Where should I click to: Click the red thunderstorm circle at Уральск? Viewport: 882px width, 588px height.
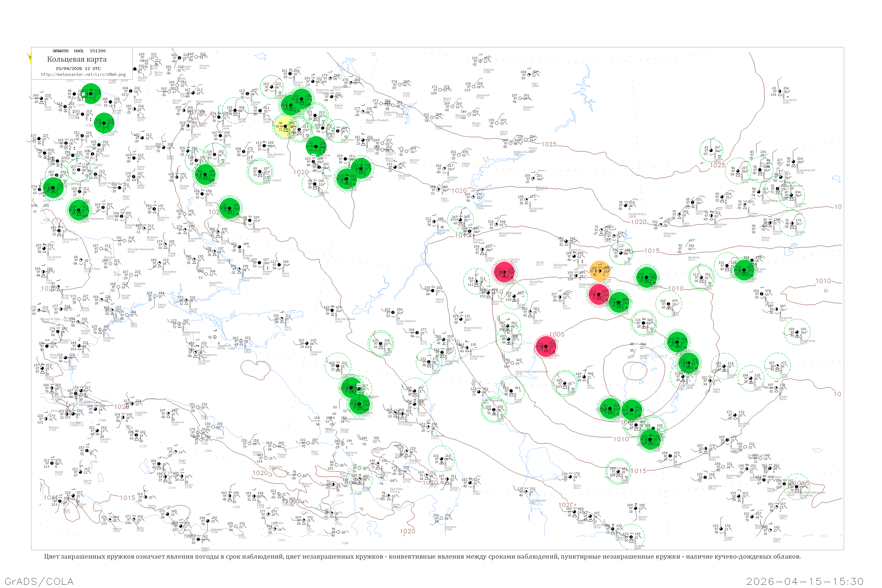tap(504, 271)
